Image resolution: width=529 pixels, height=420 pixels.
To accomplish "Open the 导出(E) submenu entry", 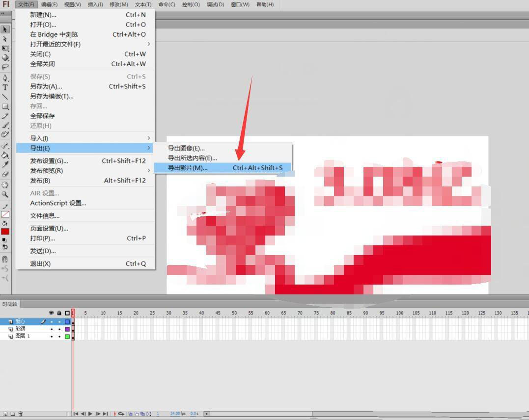I will coord(85,148).
